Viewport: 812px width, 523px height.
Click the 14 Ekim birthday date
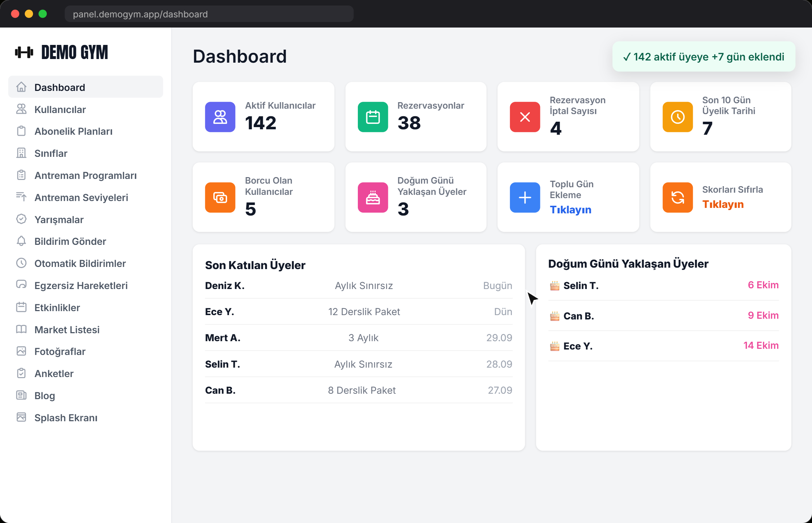761,346
